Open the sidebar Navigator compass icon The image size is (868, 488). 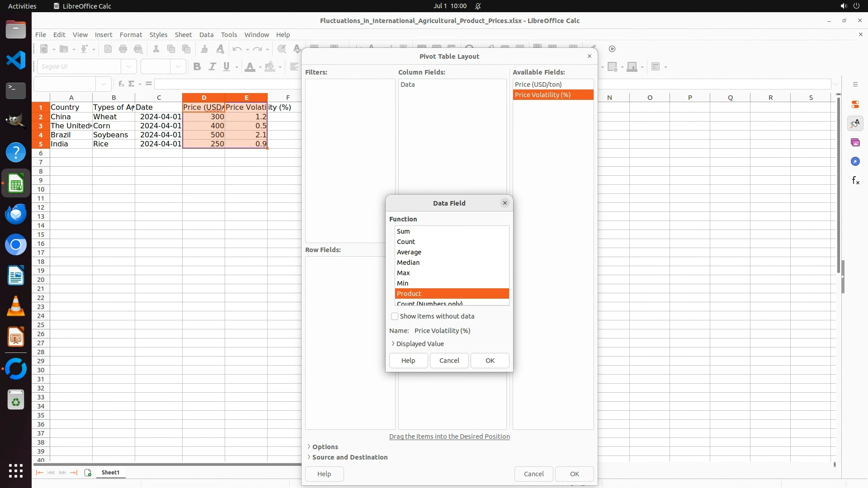(855, 161)
